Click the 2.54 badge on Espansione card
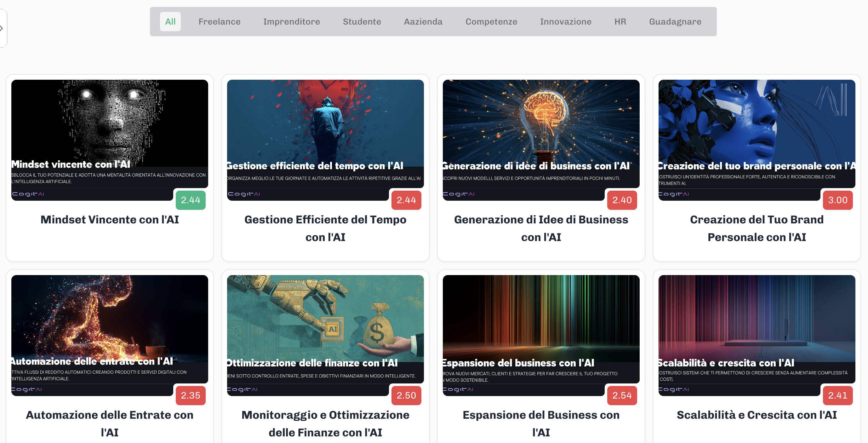 click(x=622, y=395)
